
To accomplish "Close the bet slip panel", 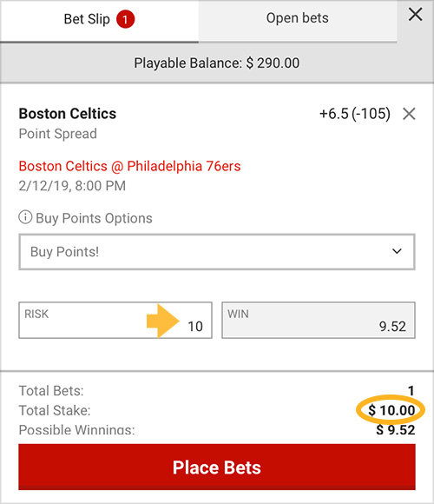I will 415,15.
